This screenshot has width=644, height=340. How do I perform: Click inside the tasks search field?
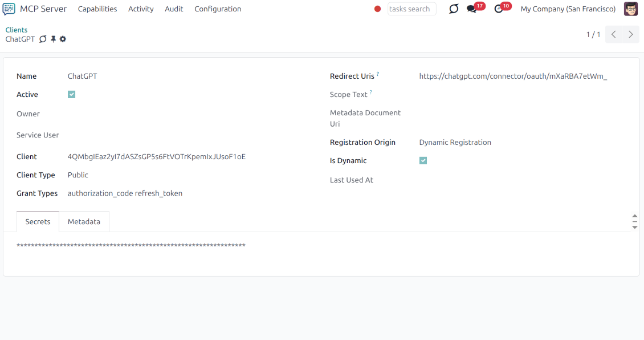411,9
